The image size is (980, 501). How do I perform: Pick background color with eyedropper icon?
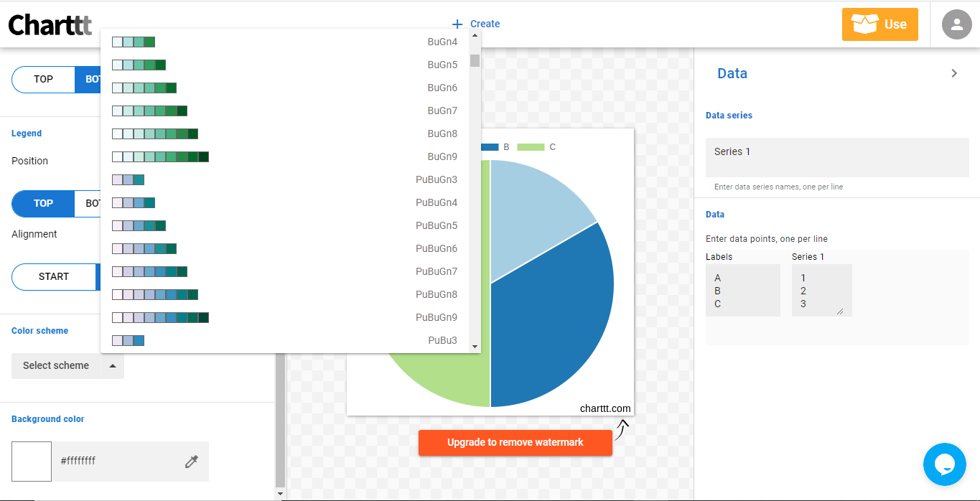191,462
